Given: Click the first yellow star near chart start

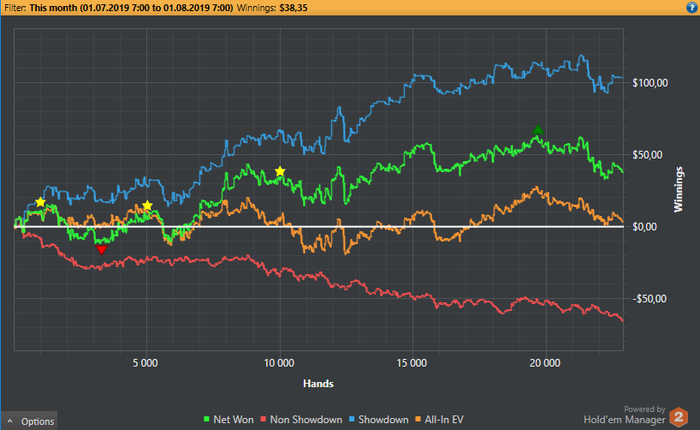Looking at the screenshot, I should pos(40,202).
